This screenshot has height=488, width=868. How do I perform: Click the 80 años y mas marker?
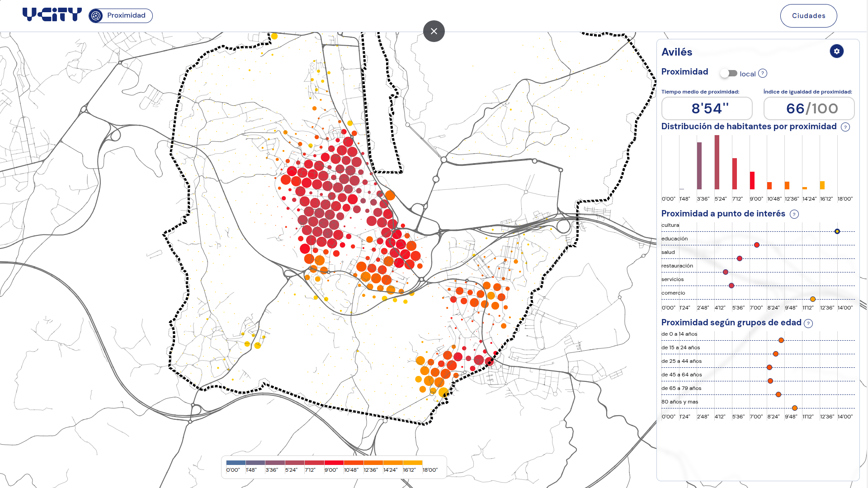coord(795,408)
